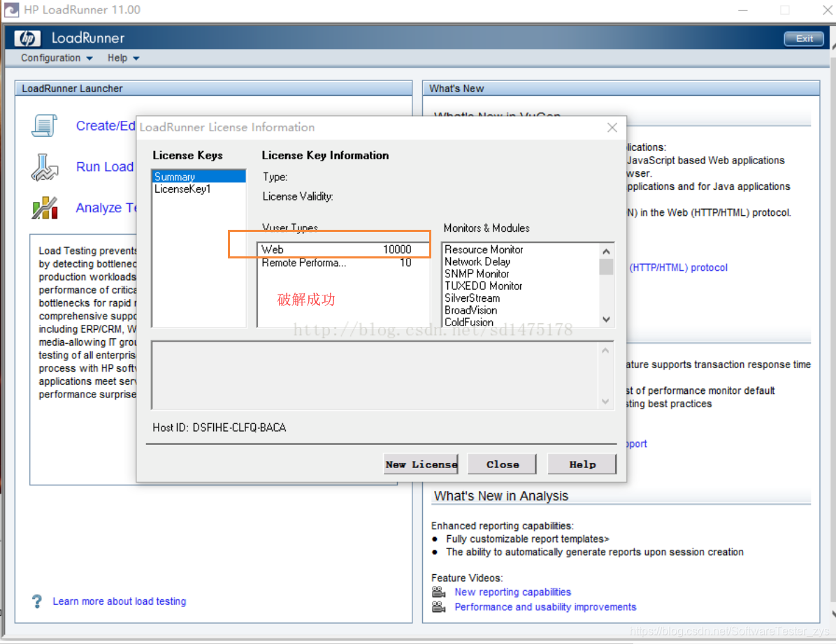The image size is (836, 644).
Task: Select the Web vuser type row
Action: pos(343,249)
